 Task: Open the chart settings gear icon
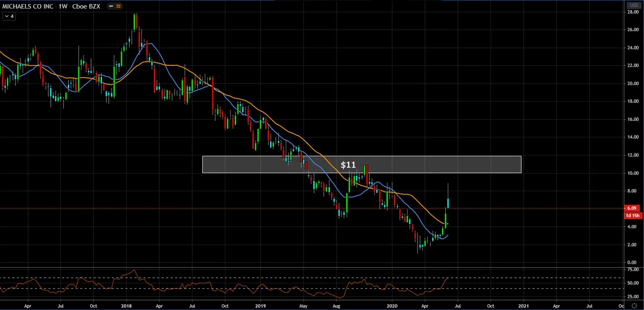(x=634, y=305)
